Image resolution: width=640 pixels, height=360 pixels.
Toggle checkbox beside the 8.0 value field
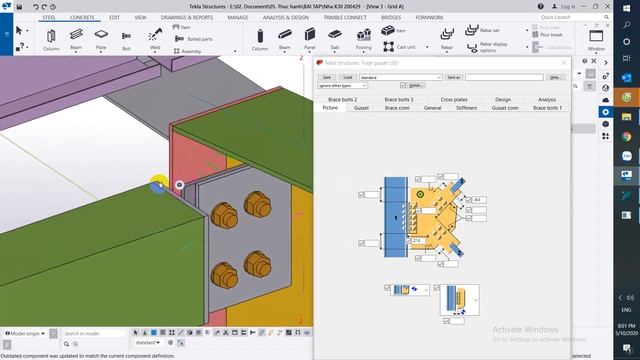469,200
